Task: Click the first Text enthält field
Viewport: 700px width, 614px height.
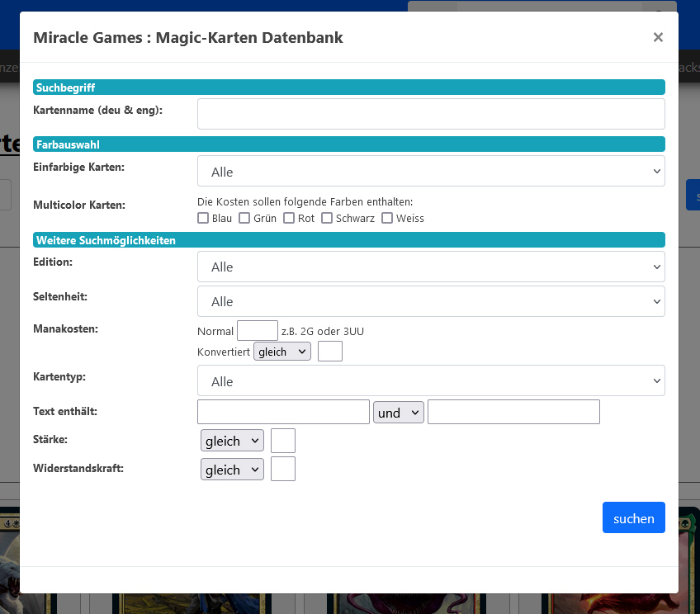Action: point(283,412)
